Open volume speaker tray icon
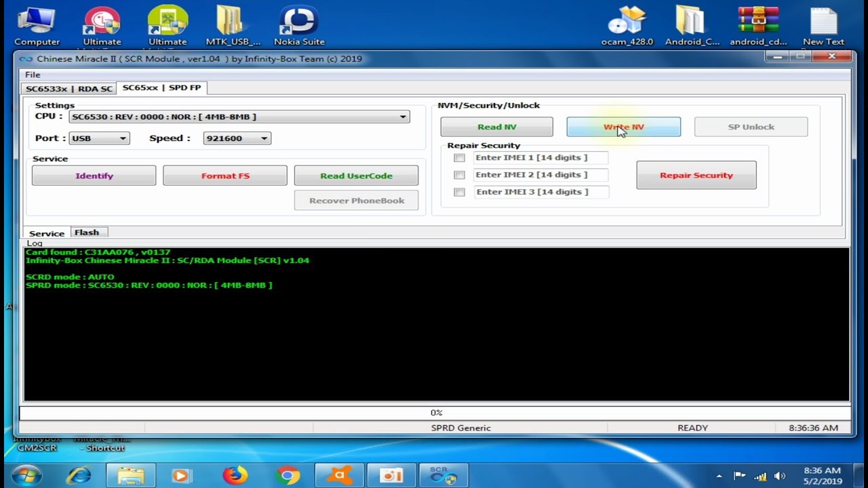Screen dimensions: 868x488 pos(780,476)
